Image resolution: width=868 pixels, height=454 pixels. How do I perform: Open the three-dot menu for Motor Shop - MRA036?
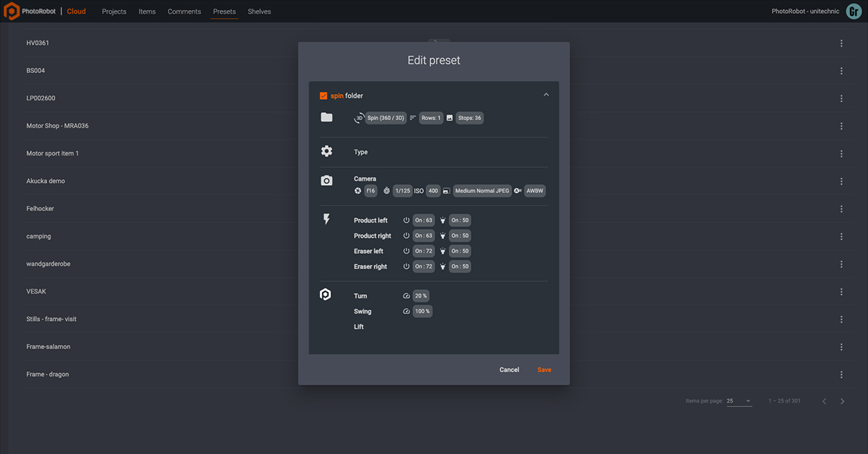[841, 125]
